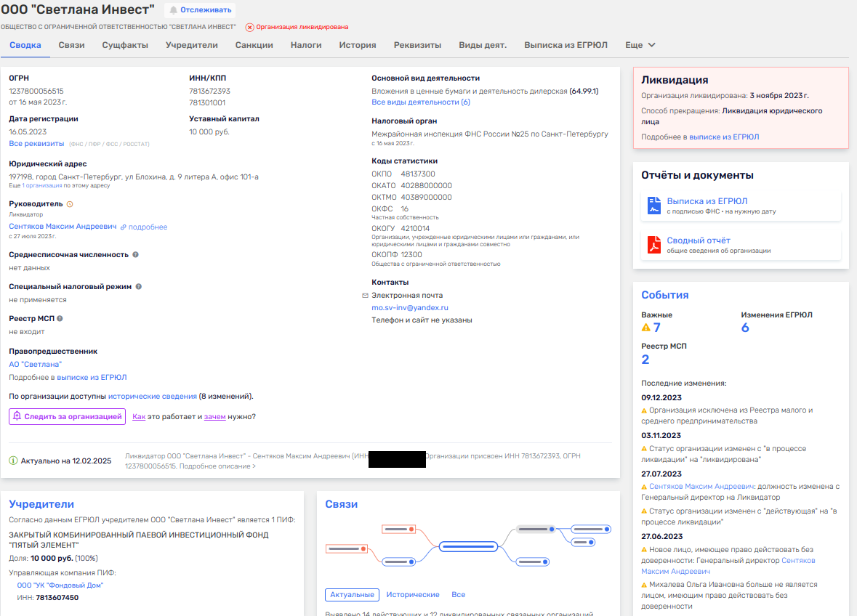Click the bell icon in Следить за организацией
The image size is (857, 616).
tap(17, 416)
